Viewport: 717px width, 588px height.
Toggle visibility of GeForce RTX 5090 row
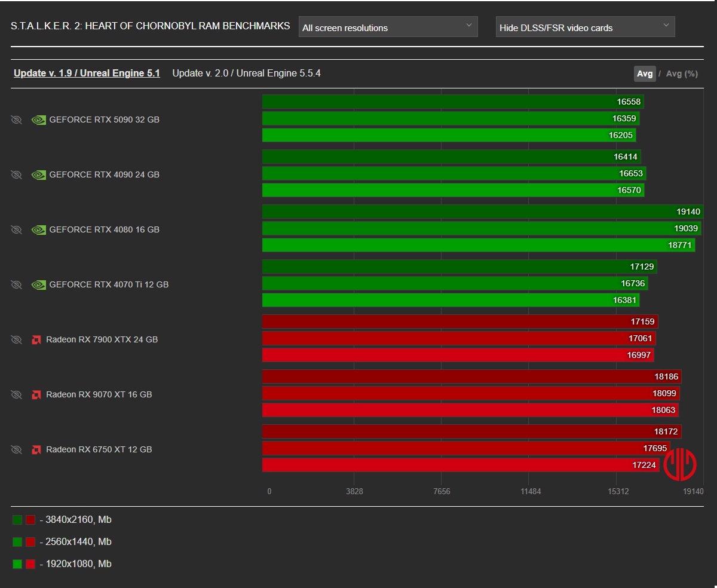pos(16,120)
